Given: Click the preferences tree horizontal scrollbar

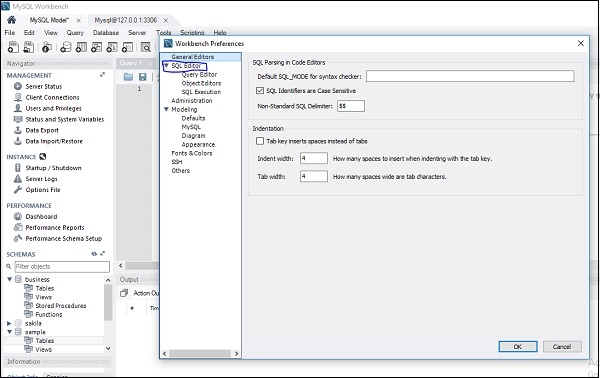Looking at the screenshot, I should pyautogui.click(x=200, y=354).
